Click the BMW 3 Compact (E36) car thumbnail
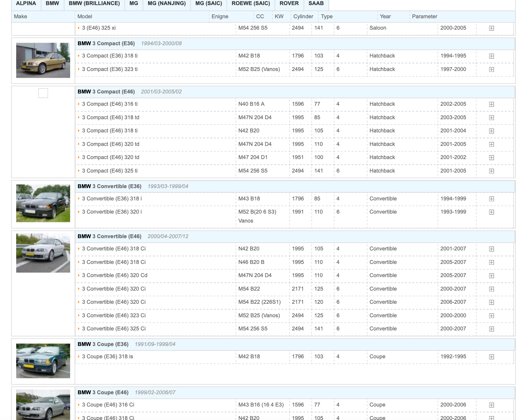This screenshot has height=420, width=520. click(43, 60)
